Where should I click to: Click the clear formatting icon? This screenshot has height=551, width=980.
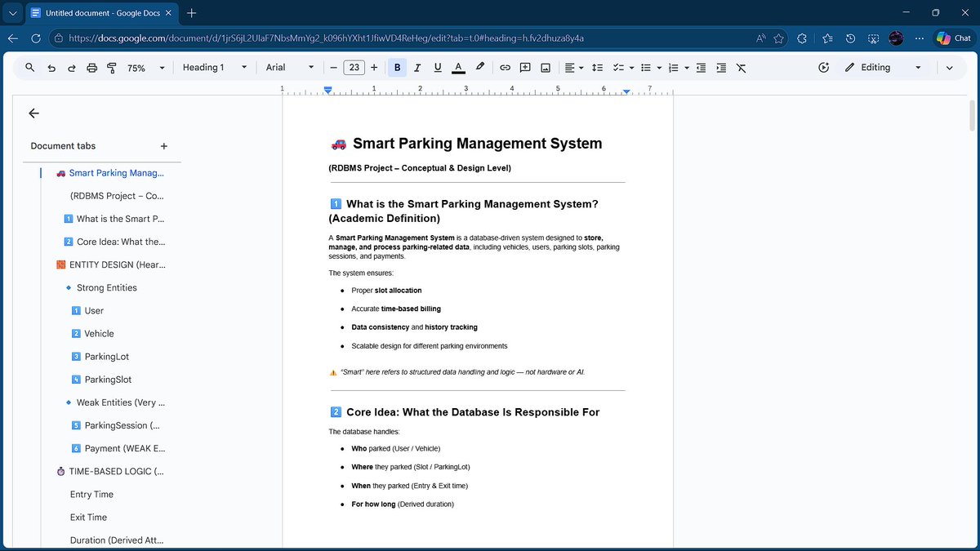(x=741, y=68)
